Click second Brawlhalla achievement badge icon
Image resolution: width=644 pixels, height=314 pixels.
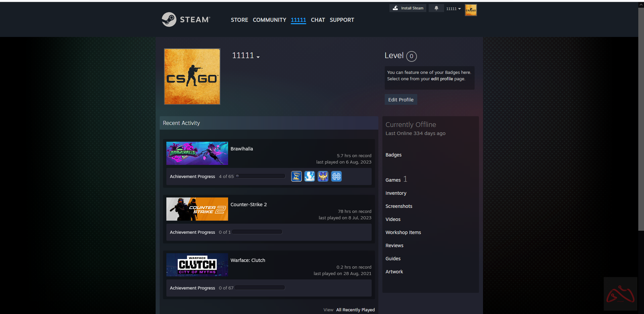310,176
